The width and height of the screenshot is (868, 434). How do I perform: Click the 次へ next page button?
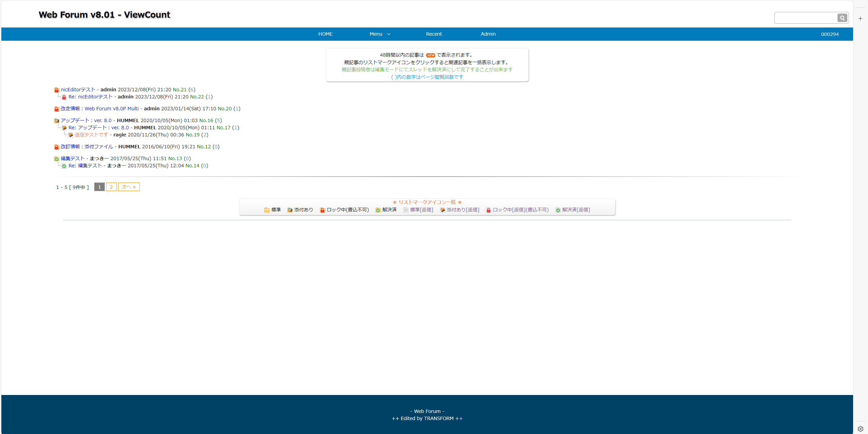tap(129, 187)
